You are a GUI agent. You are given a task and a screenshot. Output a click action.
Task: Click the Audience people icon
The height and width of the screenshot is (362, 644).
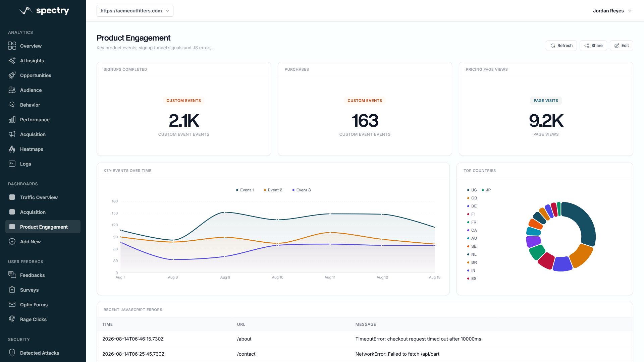click(12, 90)
